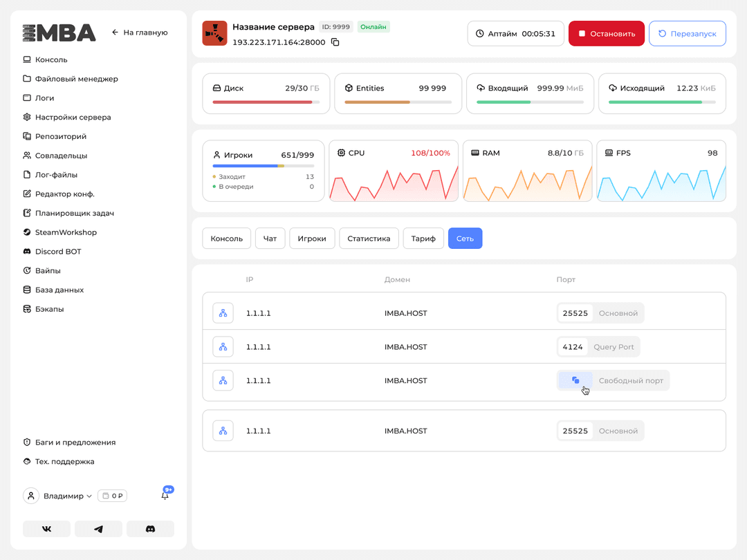Select the Тариф tab
747x560 pixels.
click(423, 239)
